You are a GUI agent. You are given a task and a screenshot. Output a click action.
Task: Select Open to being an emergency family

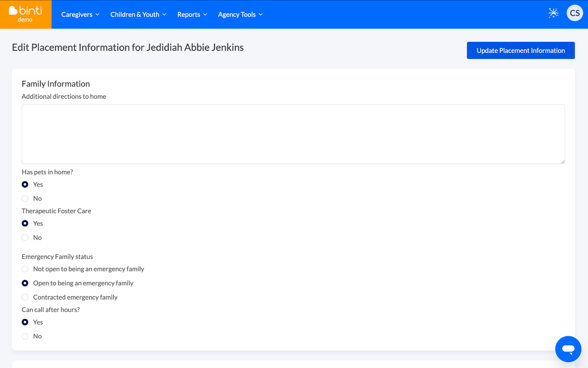click(x=25, y=283)
